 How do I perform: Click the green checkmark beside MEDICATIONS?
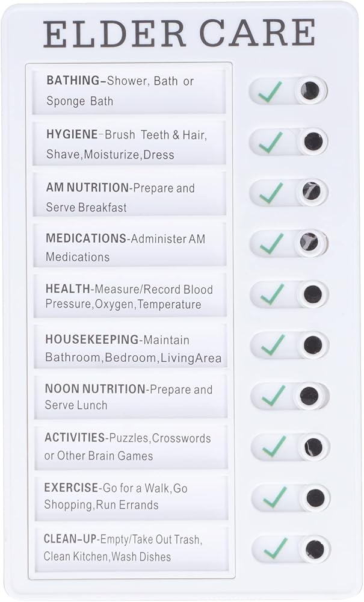tap(272, 244)
